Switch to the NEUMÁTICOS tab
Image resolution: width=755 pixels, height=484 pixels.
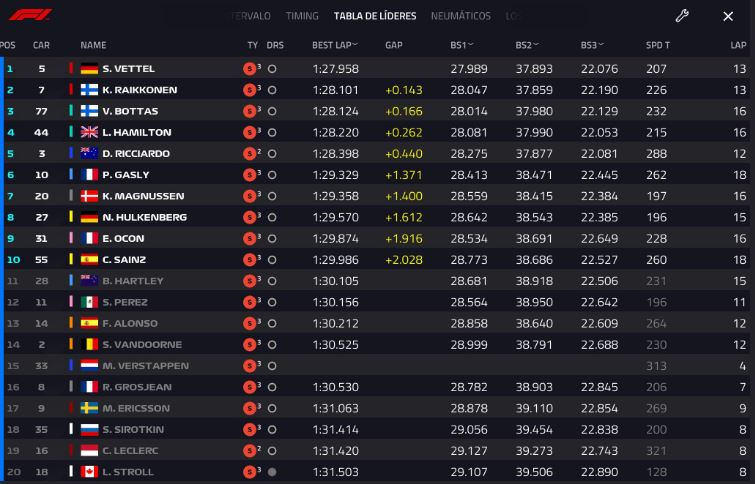pyautogui.click(x=461, y=16)
